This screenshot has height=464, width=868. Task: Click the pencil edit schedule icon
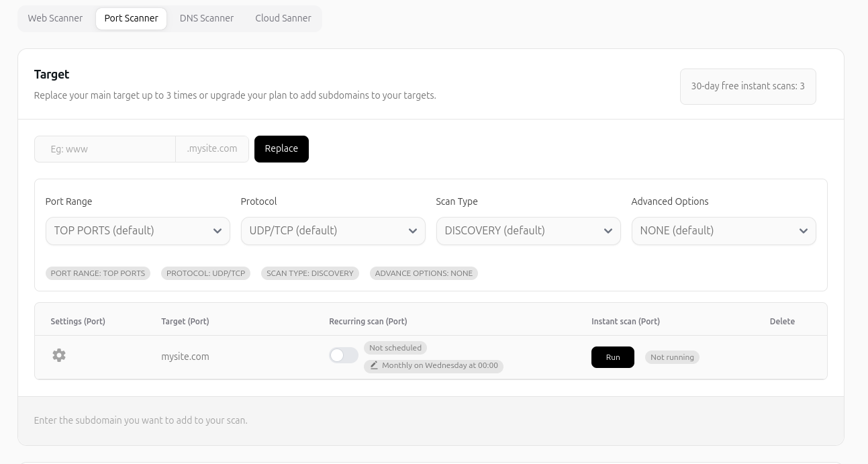375,365
